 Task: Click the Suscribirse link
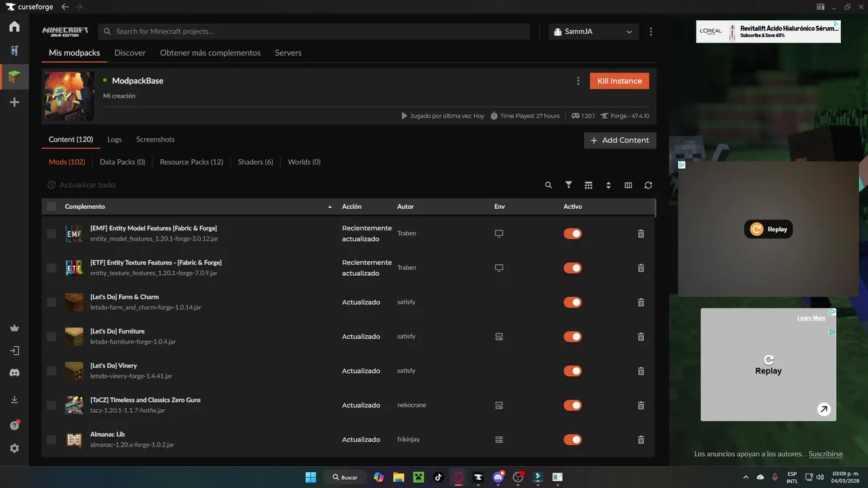pyautogui.click(x=825, y=454)
